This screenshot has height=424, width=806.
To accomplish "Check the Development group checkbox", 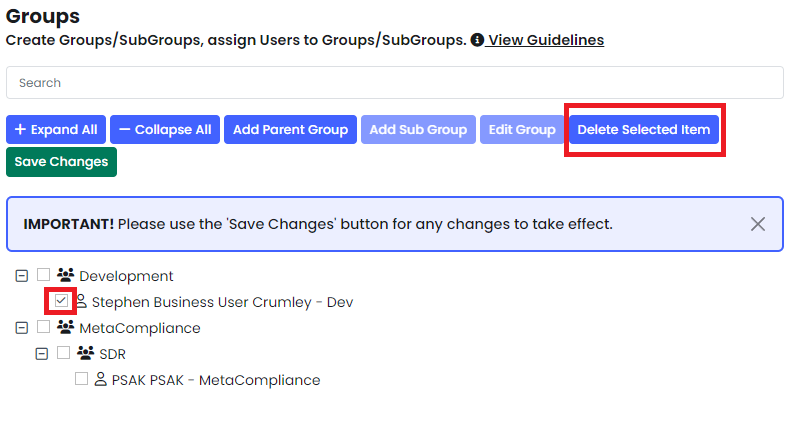I will pyautogui.click(x=44, y=274).
